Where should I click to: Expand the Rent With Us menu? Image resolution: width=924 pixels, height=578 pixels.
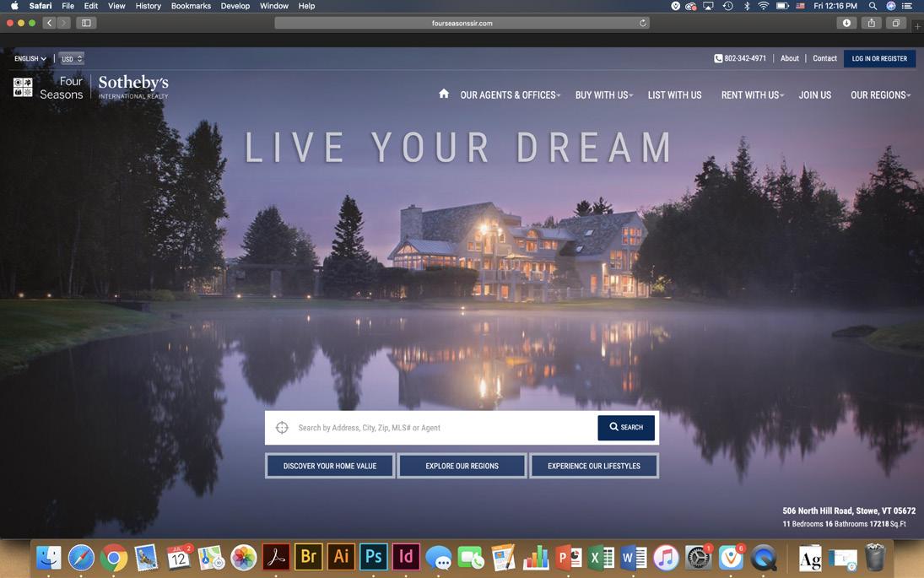pos(753,95)
